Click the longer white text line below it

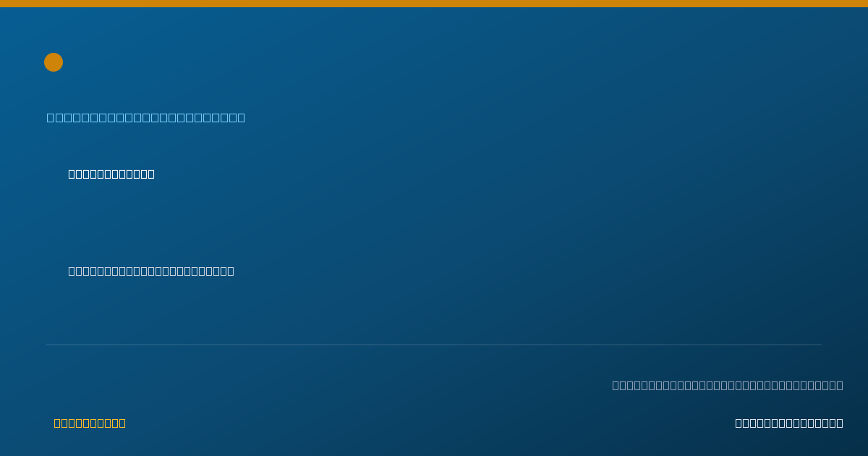[151, 271]
